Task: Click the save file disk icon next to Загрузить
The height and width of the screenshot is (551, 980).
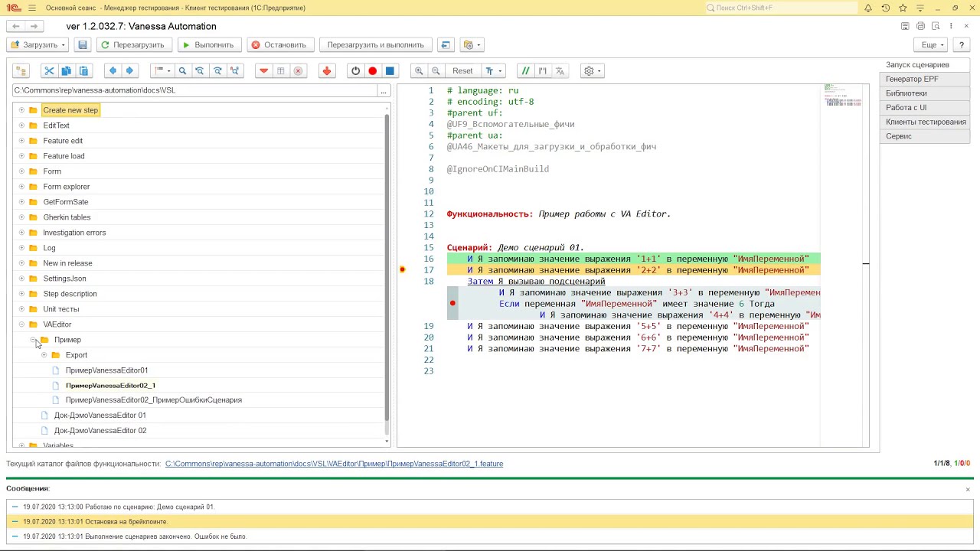Action: 83,45
